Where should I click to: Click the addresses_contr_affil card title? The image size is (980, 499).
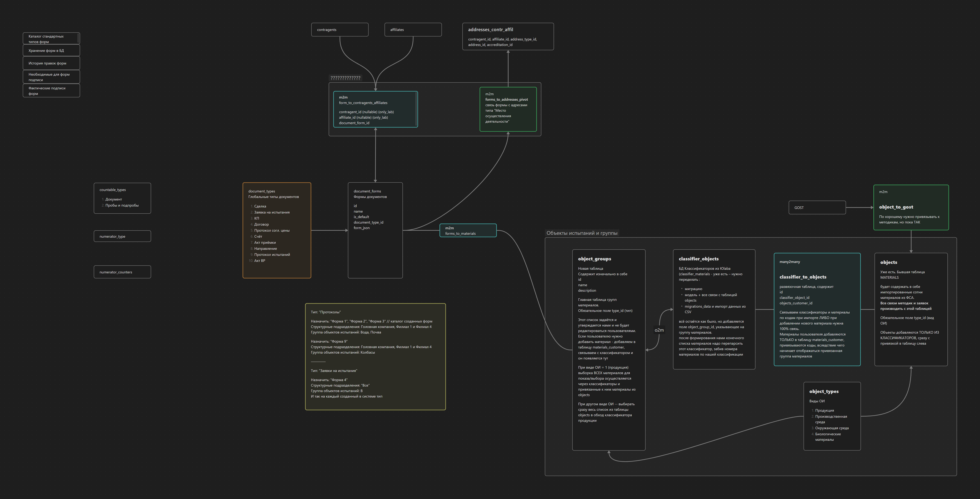point(490,30)
